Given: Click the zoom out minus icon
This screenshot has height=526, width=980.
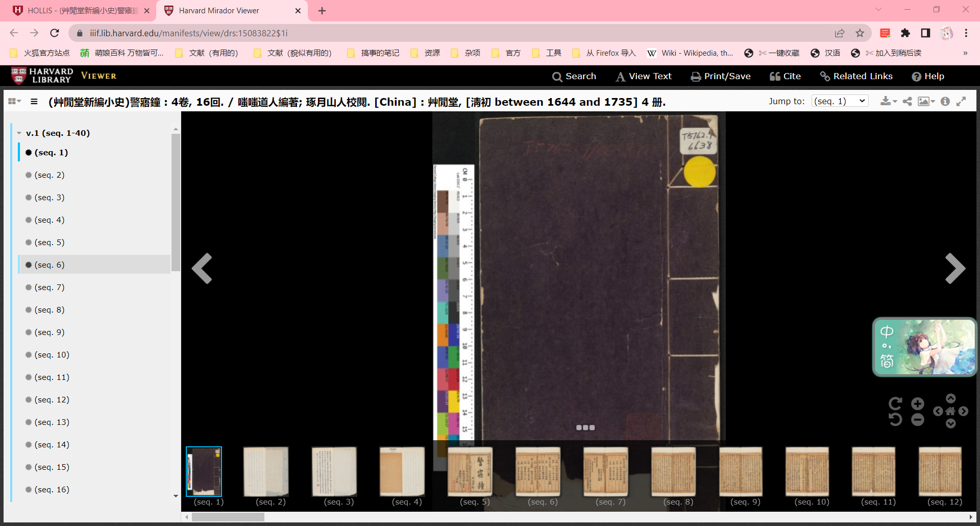Looking at the screenshot, I should click(917, 420).
